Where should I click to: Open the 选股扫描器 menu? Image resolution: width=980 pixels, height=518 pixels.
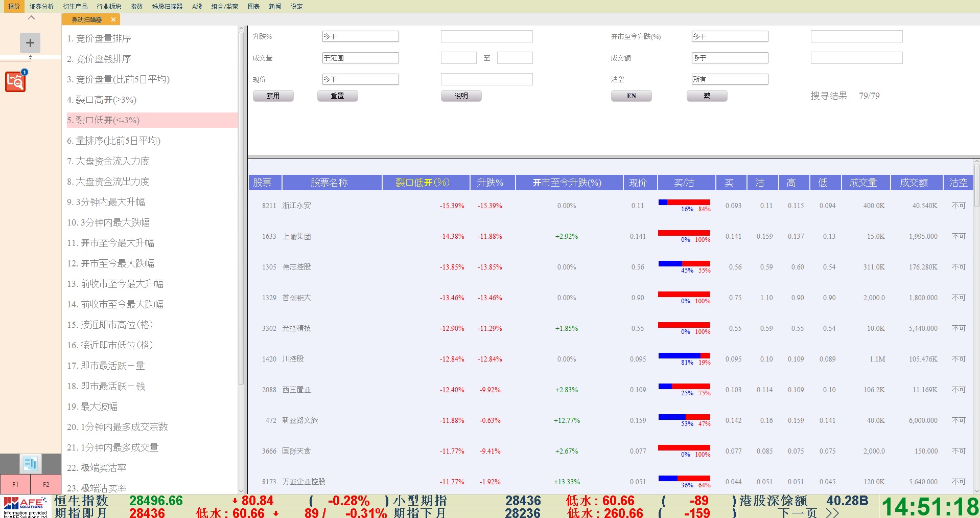[167, 6]
